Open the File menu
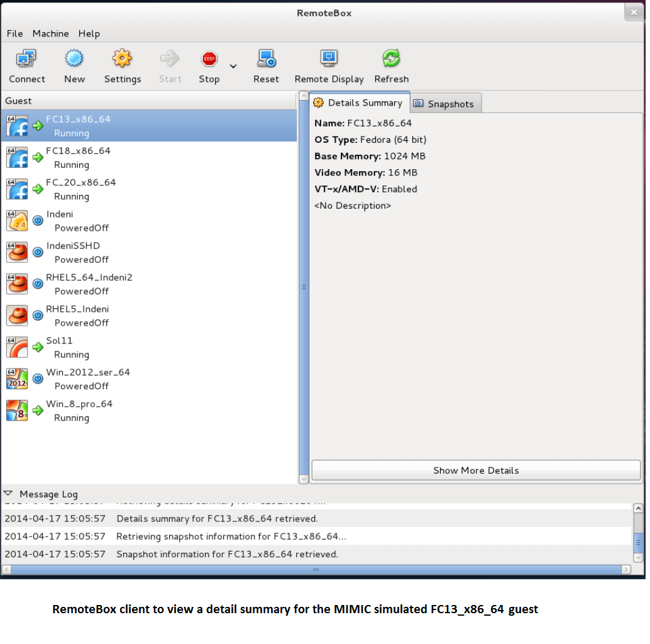 (x=14, y=33)
